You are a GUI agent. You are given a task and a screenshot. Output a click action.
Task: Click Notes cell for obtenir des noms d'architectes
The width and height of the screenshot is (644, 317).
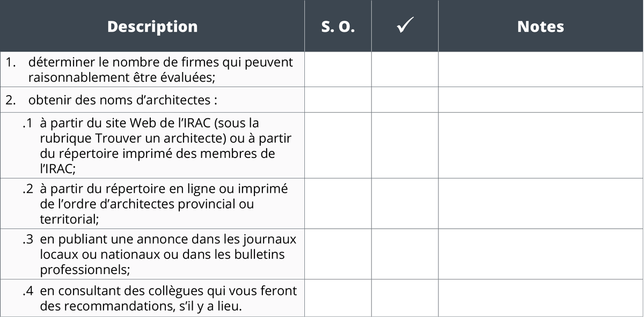[x=541, y=100]
